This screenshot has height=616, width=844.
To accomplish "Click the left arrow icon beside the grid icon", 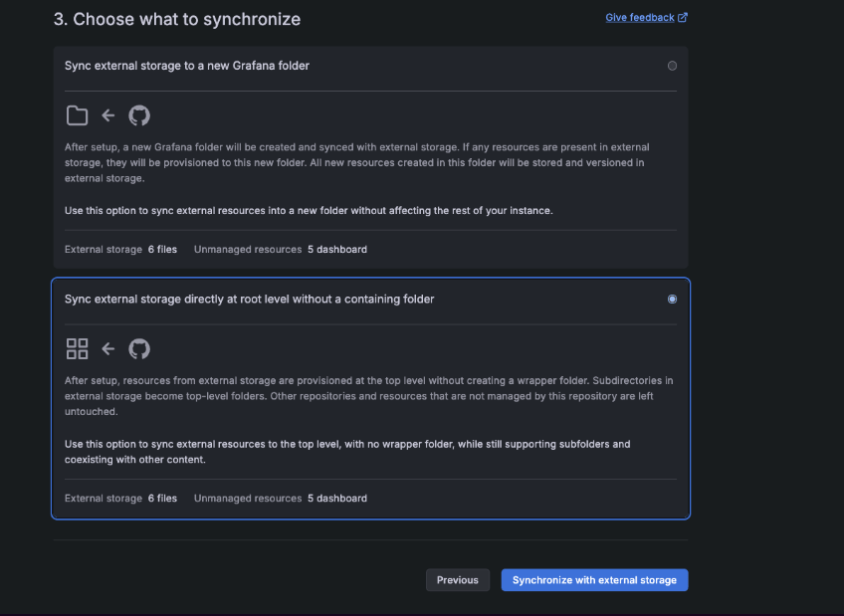I will click(x=108, y=349).
